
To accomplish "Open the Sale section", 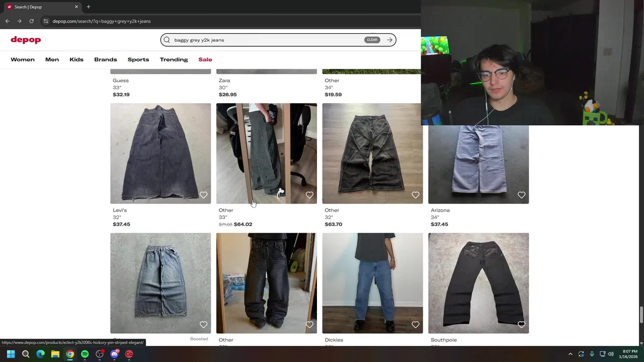I will (x=205, y=59).
